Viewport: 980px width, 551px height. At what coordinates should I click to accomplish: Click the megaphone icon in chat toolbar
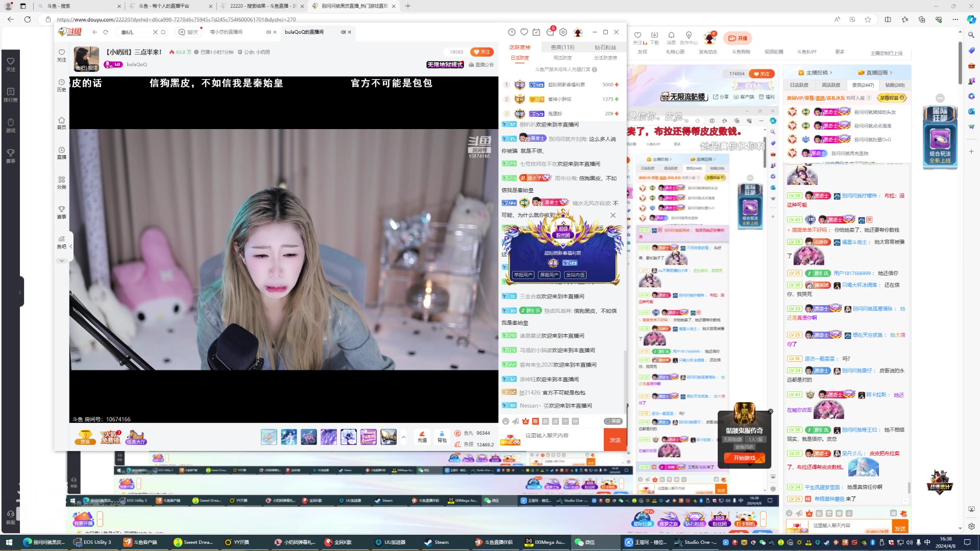click(516, 421)
